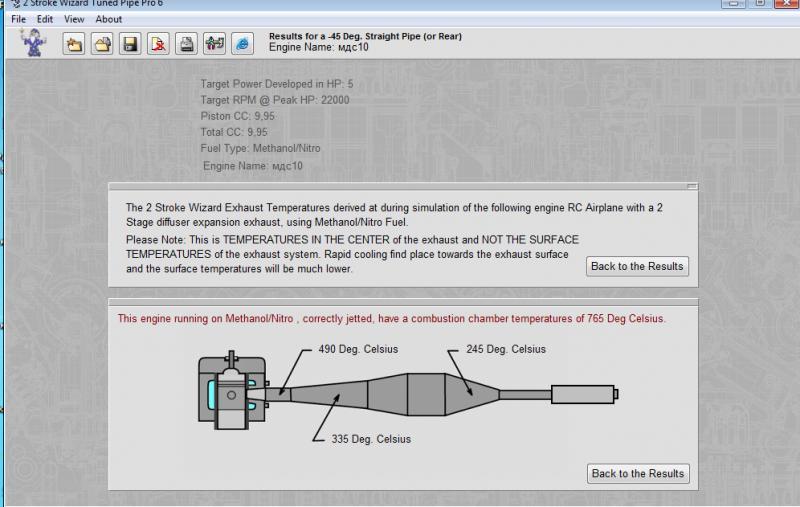Click the small grip on notes panel corner
Viewport: 800px width, 507px height.
[x=692, y=186]
